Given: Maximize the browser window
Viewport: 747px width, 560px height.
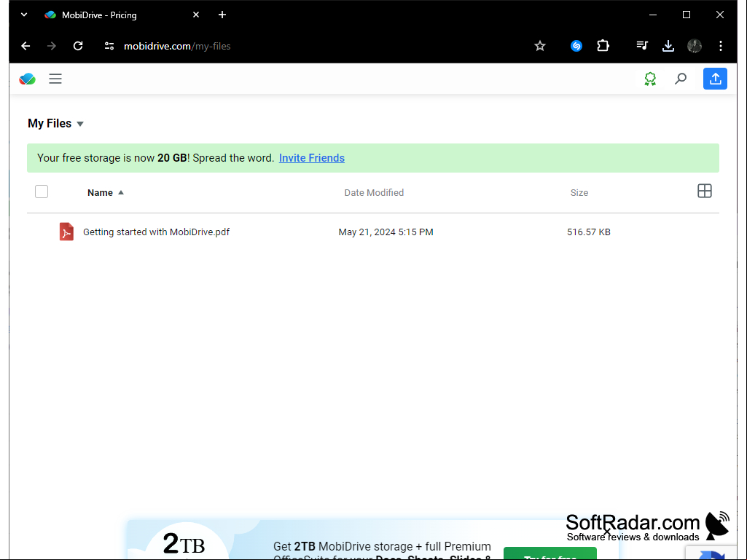Looking at the screenshot, I should click(687, 15).
